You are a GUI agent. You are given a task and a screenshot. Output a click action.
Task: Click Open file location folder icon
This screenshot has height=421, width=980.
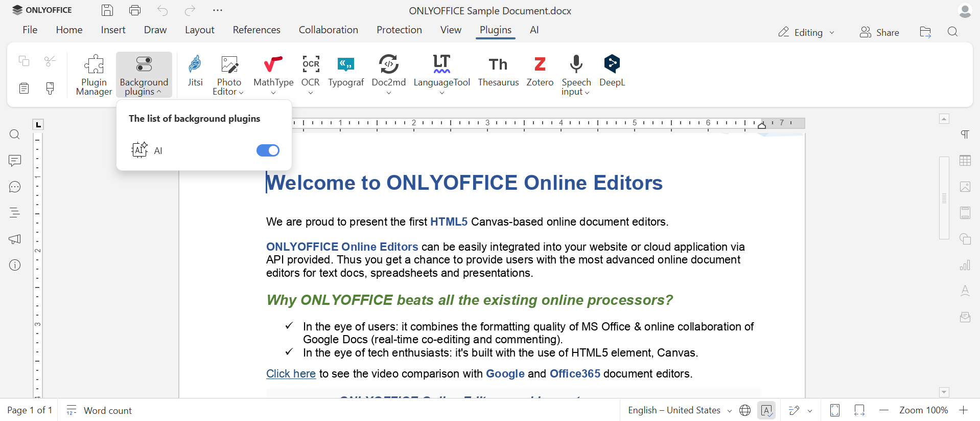click(x=925, y=32)
